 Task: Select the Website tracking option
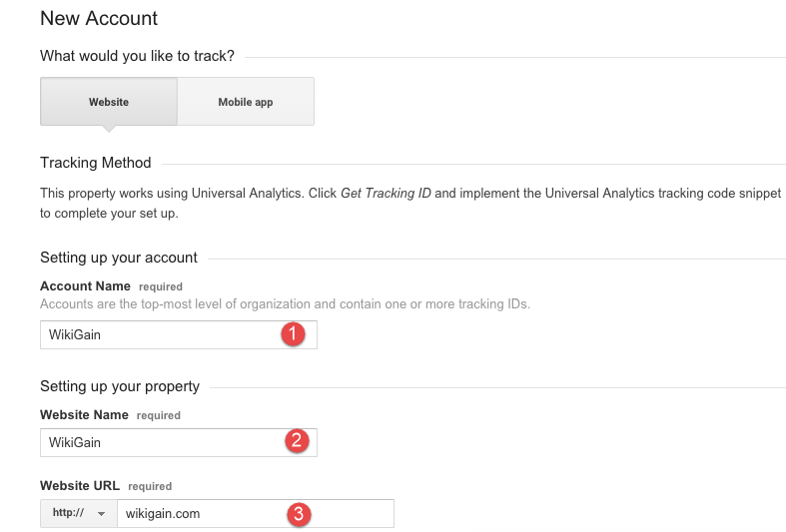click(109, 101)
